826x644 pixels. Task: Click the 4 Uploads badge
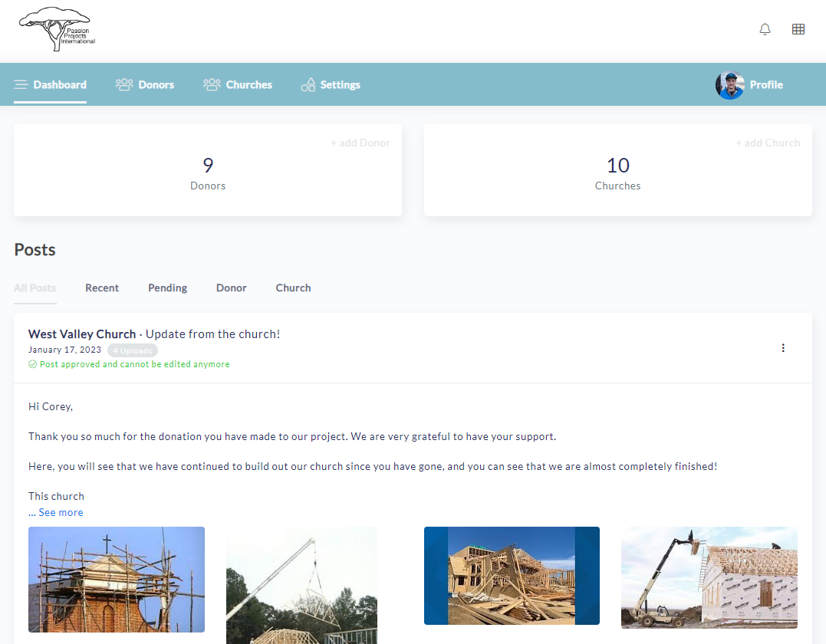132,350
